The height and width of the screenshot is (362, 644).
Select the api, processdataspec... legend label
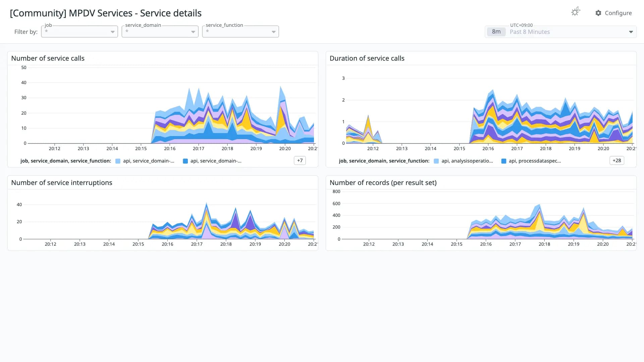pyautogui.click(x=535, y=161)
